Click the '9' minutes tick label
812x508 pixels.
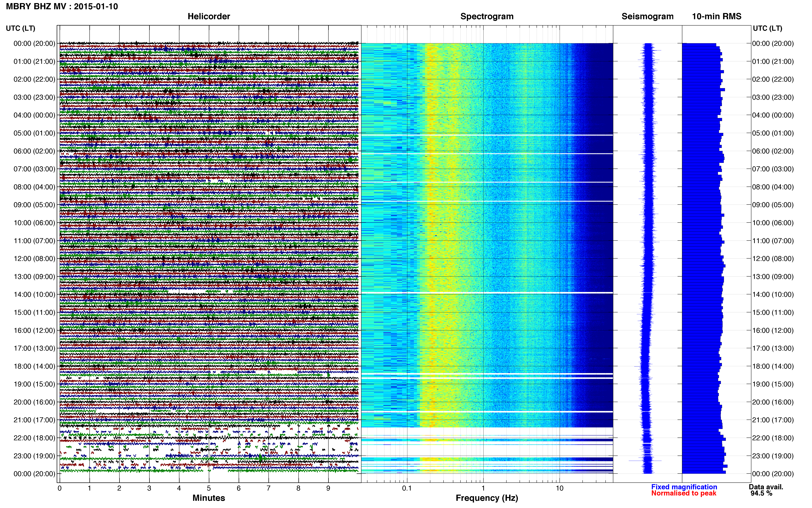point(328,488)
